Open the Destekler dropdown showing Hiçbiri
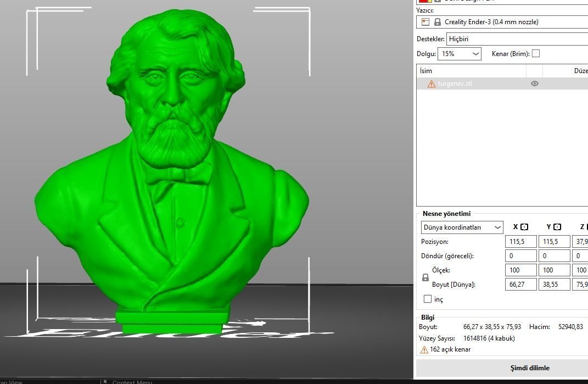 coord(517,38)
